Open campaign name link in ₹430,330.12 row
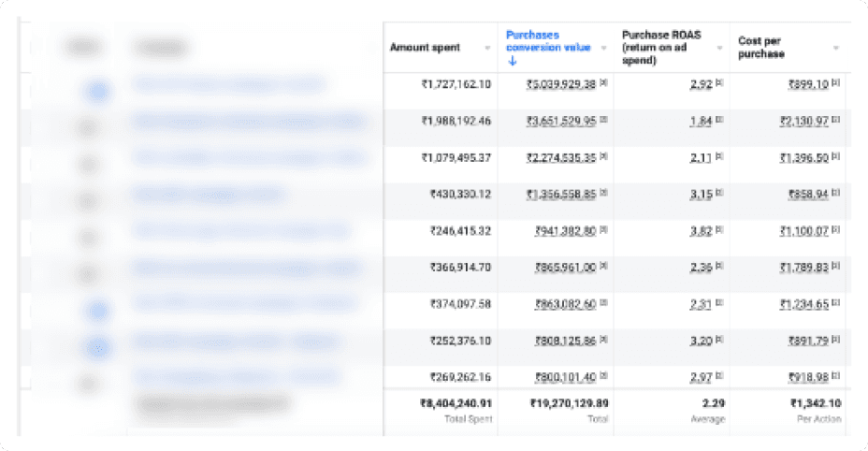Screen dimensions: 868x451 [209, 195]
